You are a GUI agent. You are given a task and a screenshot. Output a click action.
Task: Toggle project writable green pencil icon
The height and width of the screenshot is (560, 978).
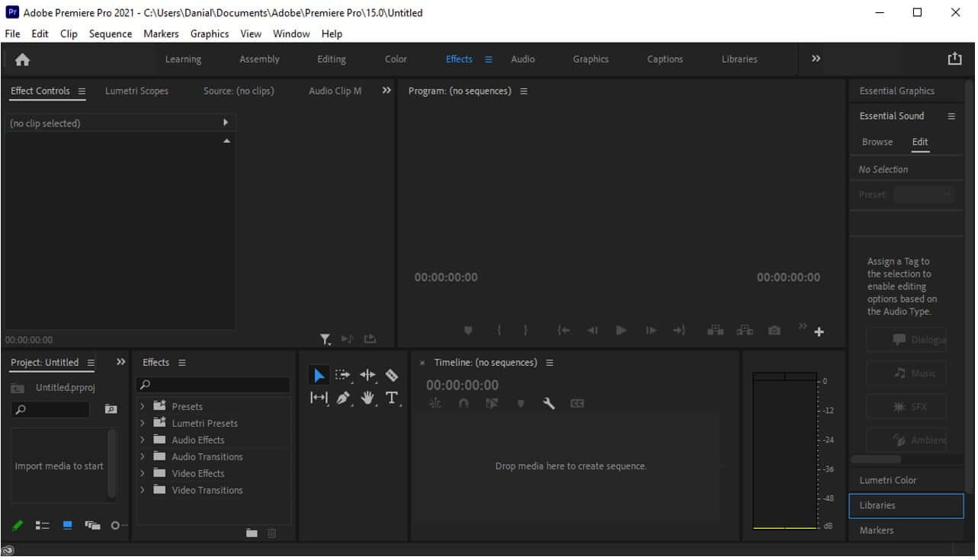click(x=18, y=526)
